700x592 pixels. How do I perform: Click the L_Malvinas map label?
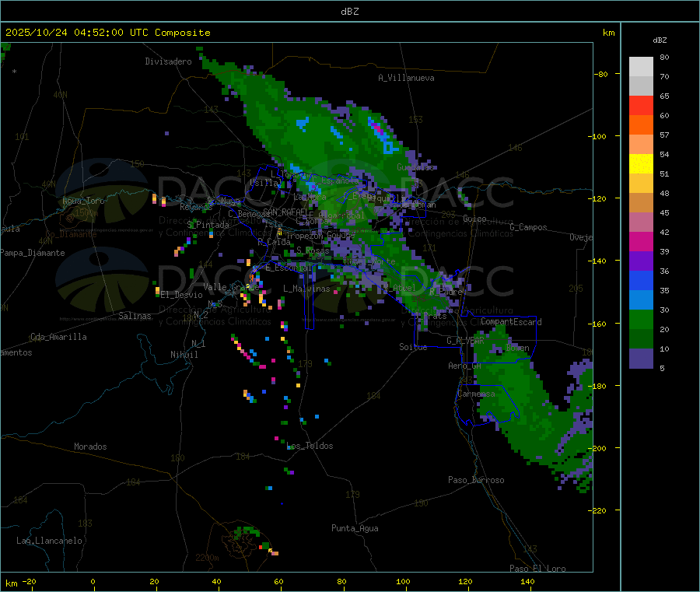pos(306,289)
